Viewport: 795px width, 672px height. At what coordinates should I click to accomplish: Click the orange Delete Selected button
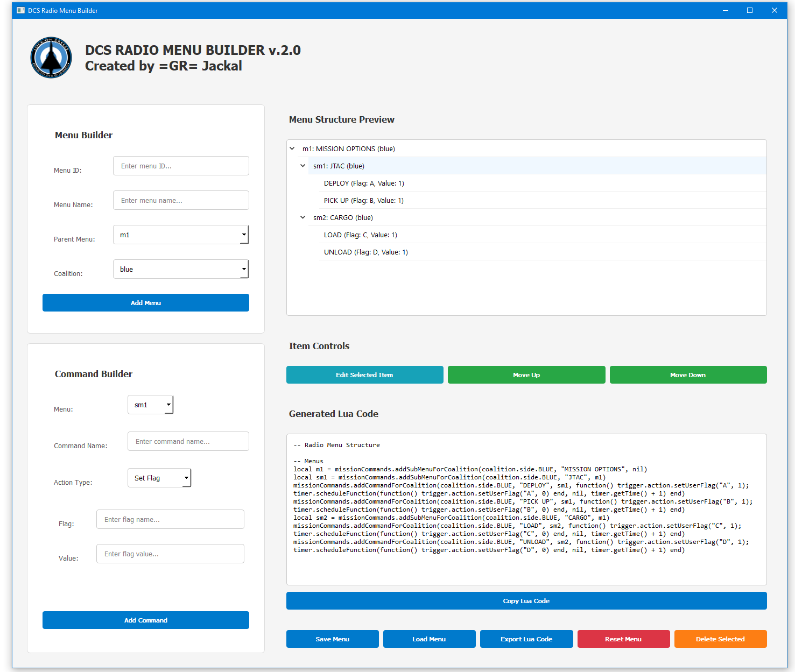pyautogui.click(x=720, y=639)
